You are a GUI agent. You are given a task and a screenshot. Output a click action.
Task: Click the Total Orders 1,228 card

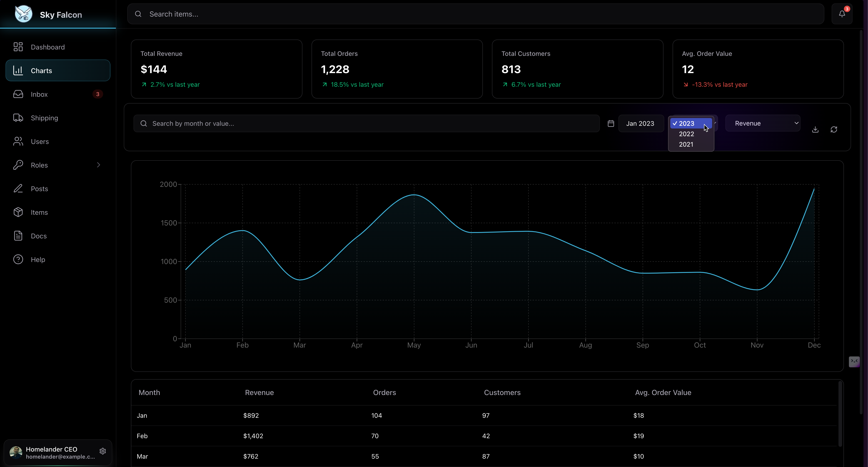pos(397,69)
